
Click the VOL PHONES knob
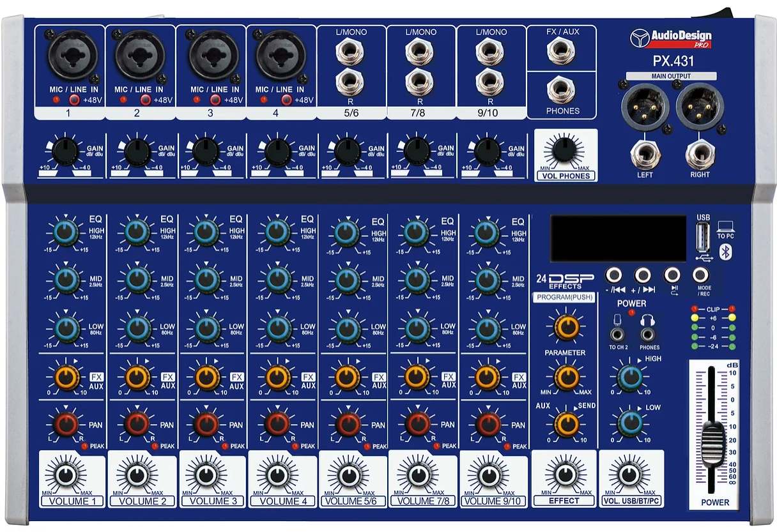[564, 151]
